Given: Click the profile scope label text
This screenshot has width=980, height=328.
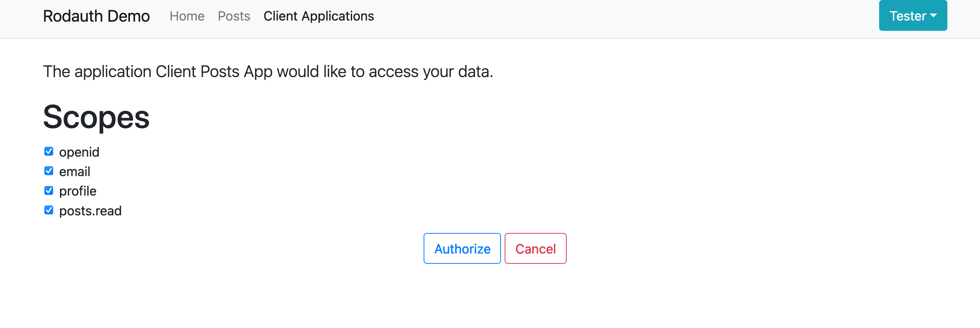Looking at the screenshot, I should [78, 191].
